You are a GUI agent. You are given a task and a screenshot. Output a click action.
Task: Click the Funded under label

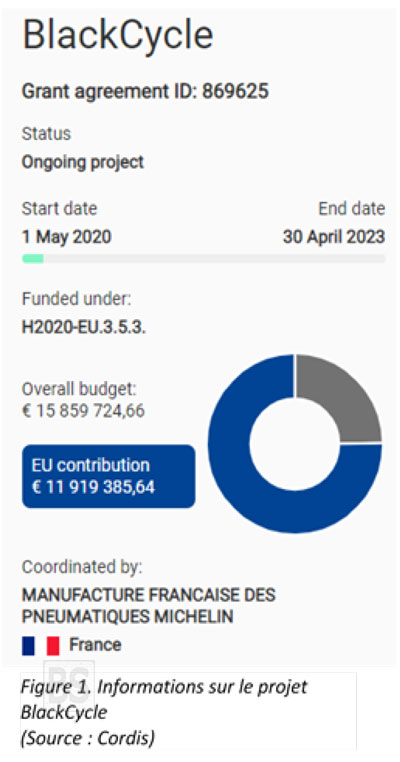(76, 299)
